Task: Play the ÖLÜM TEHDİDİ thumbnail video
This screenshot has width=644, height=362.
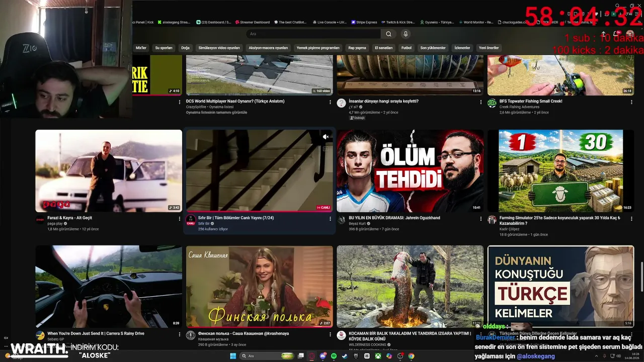Action: pos(410,171)
